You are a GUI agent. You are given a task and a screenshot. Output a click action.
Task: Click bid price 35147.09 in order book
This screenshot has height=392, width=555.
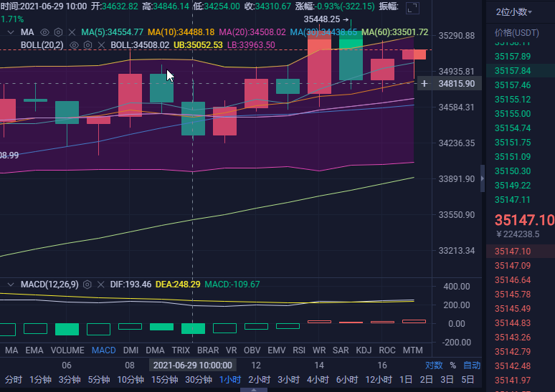pos(513,265)
